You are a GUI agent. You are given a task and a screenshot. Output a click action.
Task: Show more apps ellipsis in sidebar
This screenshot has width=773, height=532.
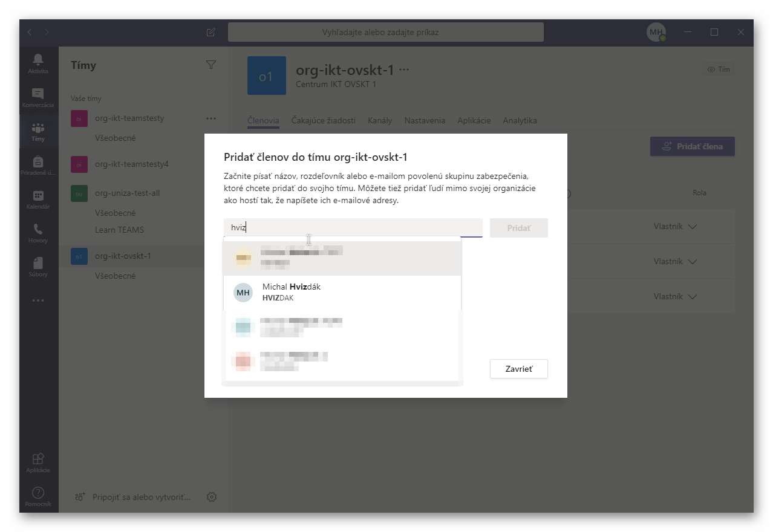tap(39, 300)
